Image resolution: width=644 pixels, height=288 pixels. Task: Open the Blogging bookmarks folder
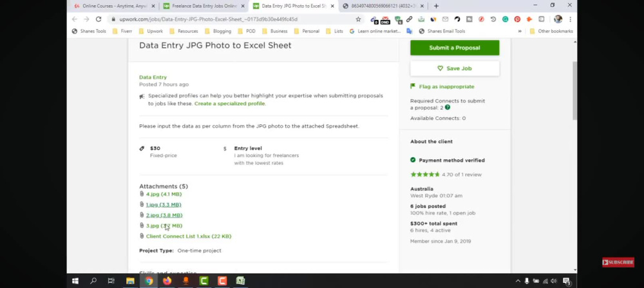pos(218,31)
